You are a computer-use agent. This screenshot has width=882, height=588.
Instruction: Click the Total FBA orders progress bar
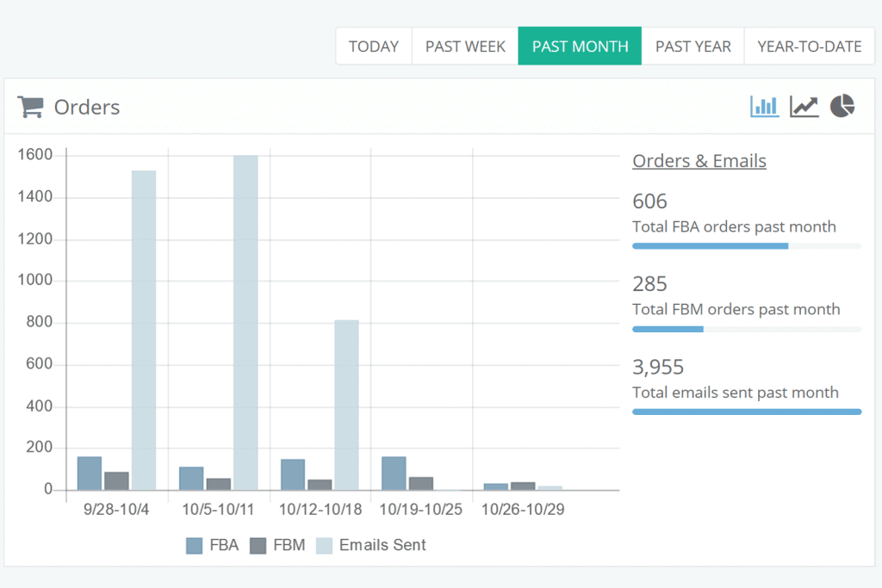pyautogui.click(x=746, y=246)
